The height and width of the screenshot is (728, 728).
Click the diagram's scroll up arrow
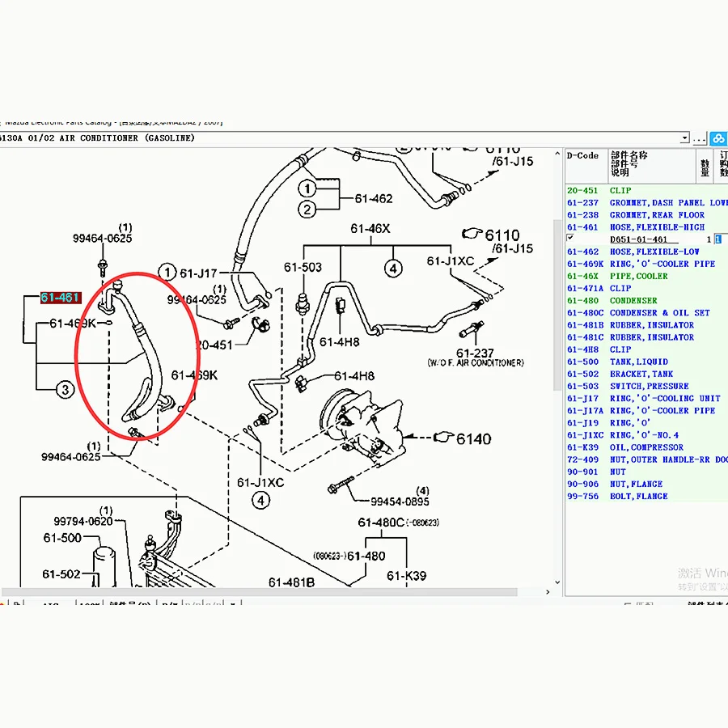click(557, 154)
